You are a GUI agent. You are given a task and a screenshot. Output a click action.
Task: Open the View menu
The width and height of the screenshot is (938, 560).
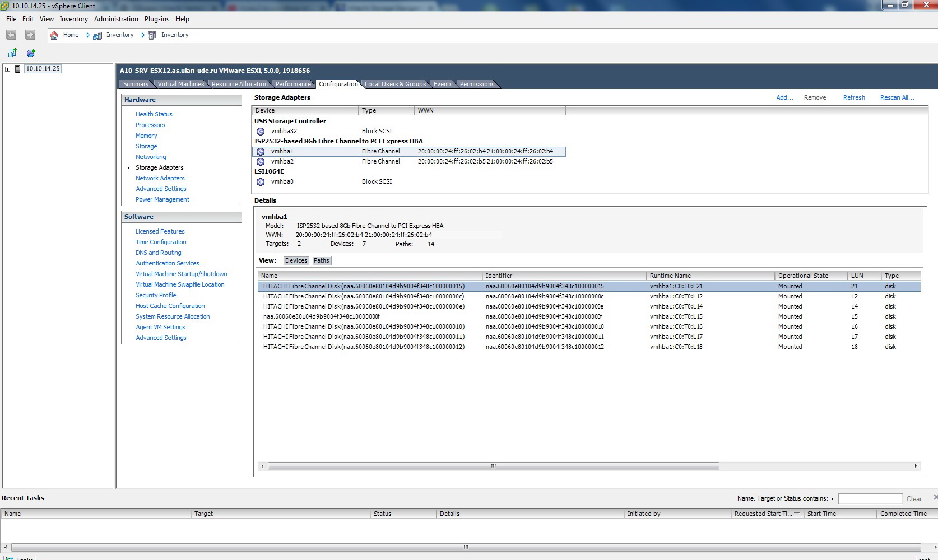[x=47, y=19]
